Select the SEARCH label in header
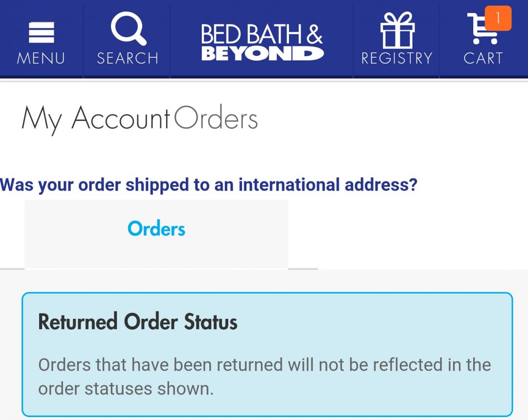This screenshot has width=528, height=420. point(128,58)
